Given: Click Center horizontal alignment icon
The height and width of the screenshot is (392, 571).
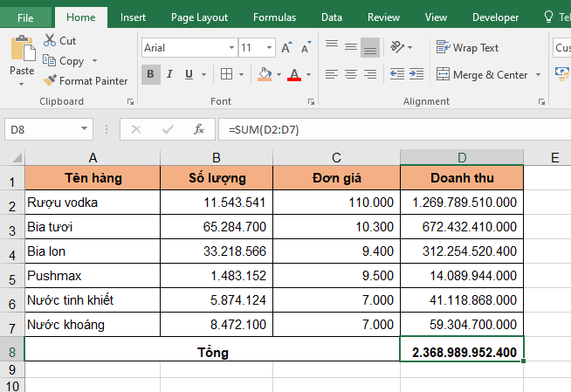Looking at the screenshot, I should (x=351, y=75).
